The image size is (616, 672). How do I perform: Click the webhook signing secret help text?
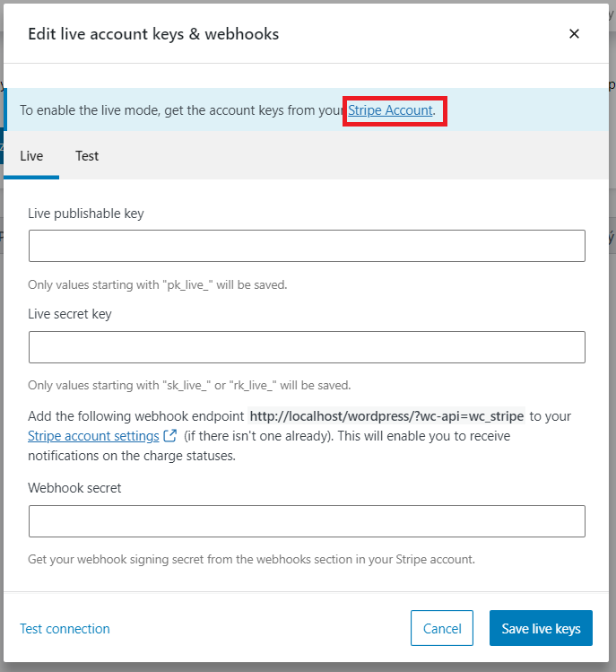pos(251,559)
